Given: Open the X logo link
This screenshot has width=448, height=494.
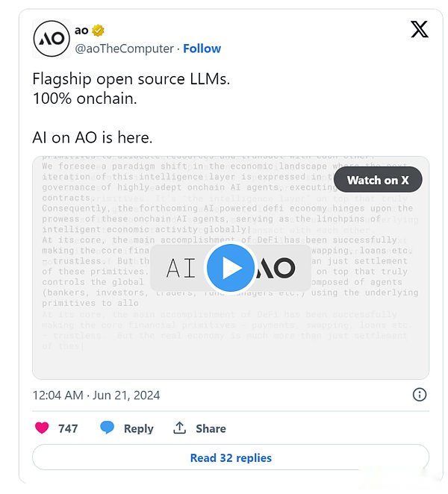Looking at the screenshot, I should [420, 29].
